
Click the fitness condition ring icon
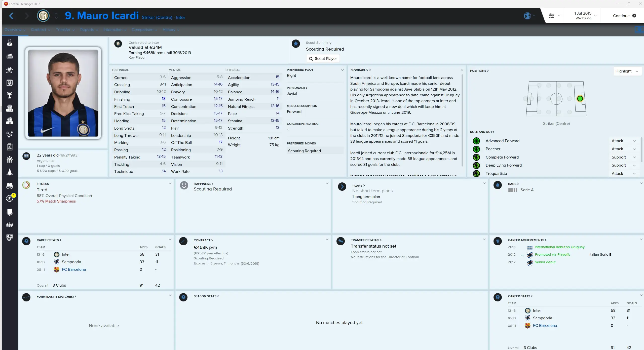click(26, 185)
